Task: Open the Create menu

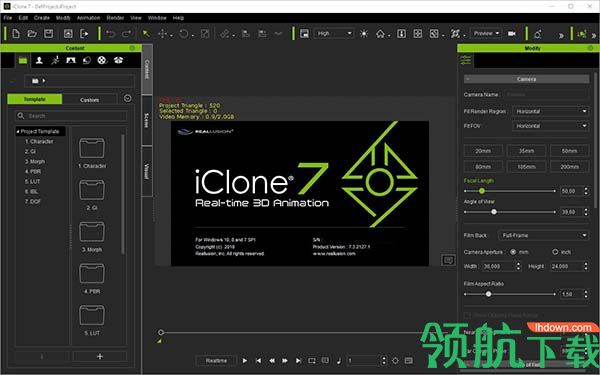Action: coord(42,18)
